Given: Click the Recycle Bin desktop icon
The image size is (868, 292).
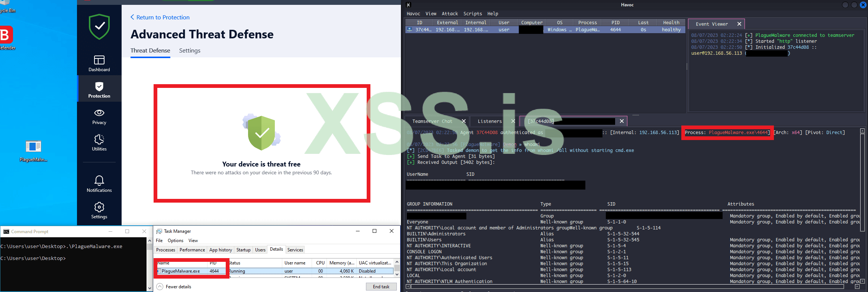Looking at the screenshot, I should click(4, 3).
